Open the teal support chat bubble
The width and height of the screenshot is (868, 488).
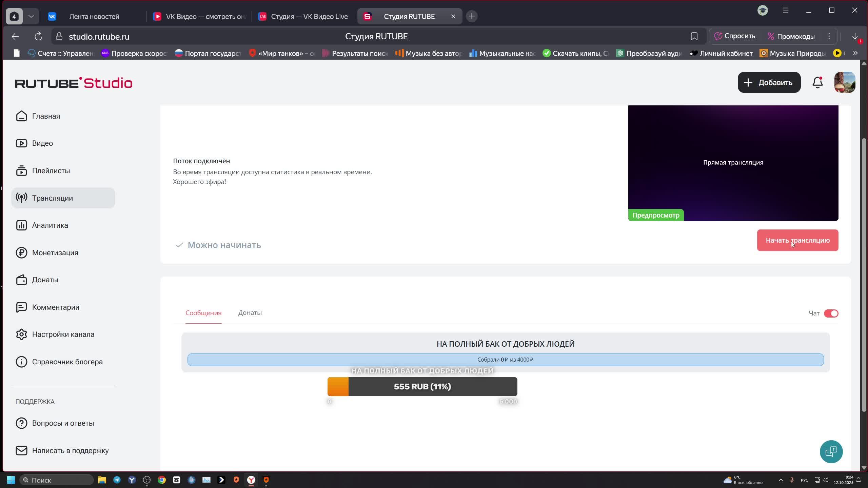831,451
